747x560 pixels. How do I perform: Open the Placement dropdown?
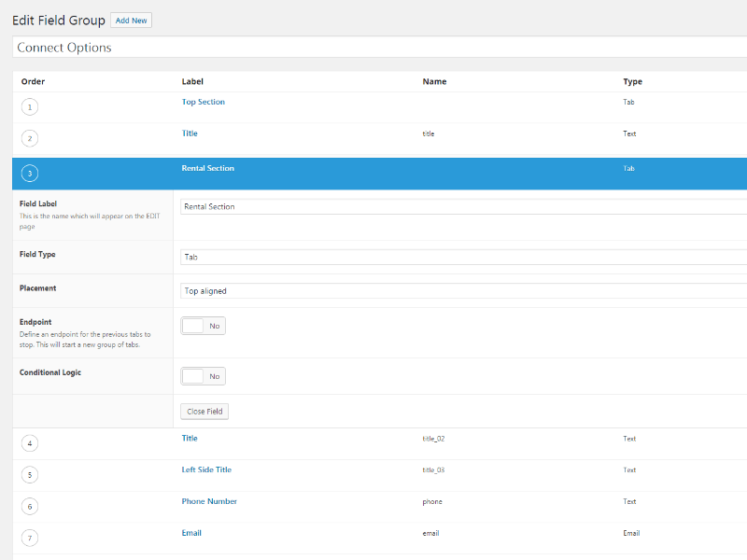coord(462,290)
